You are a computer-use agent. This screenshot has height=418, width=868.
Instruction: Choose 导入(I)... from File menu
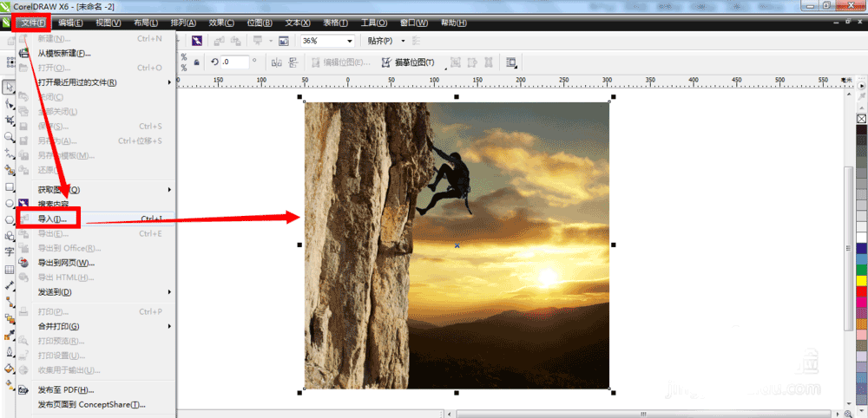click(95, 219)
